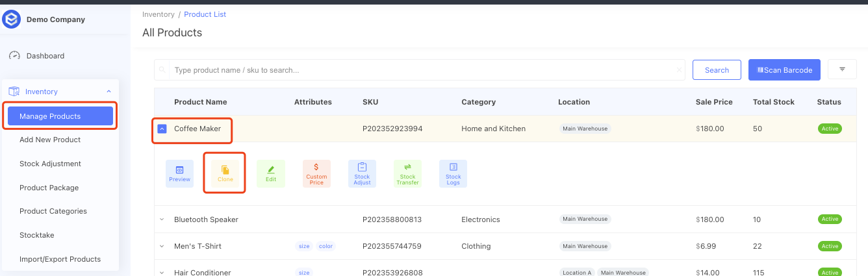Click the Search button
Screen dimensions: 868x276
pos(717,70)
